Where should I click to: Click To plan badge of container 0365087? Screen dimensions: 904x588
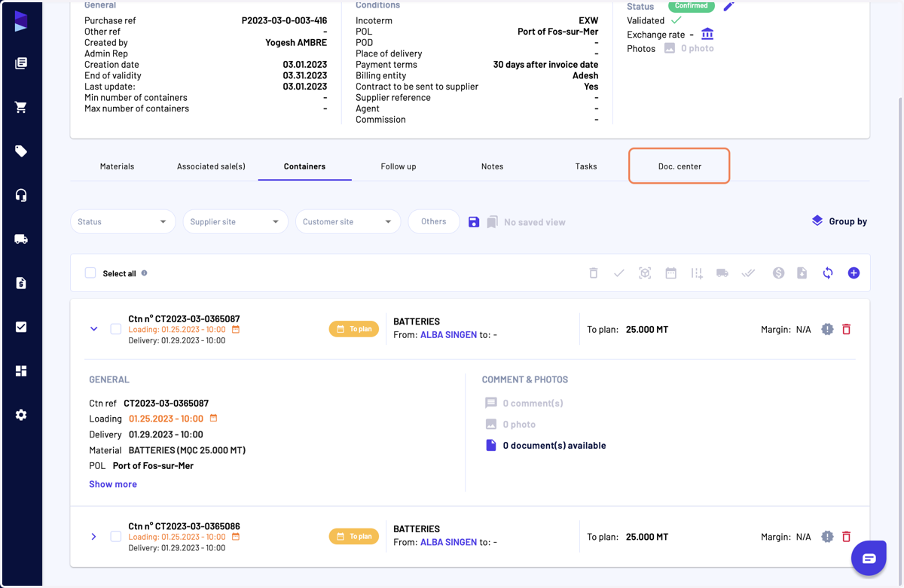354,329
